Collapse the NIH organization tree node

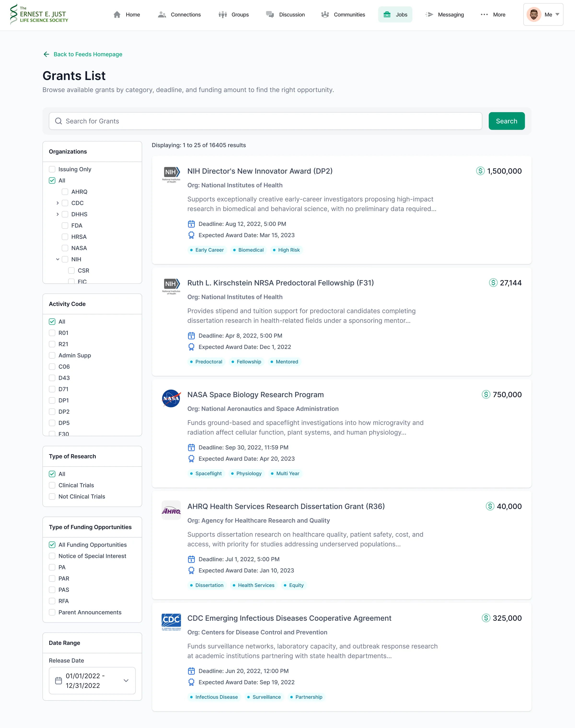click(57, 259)
